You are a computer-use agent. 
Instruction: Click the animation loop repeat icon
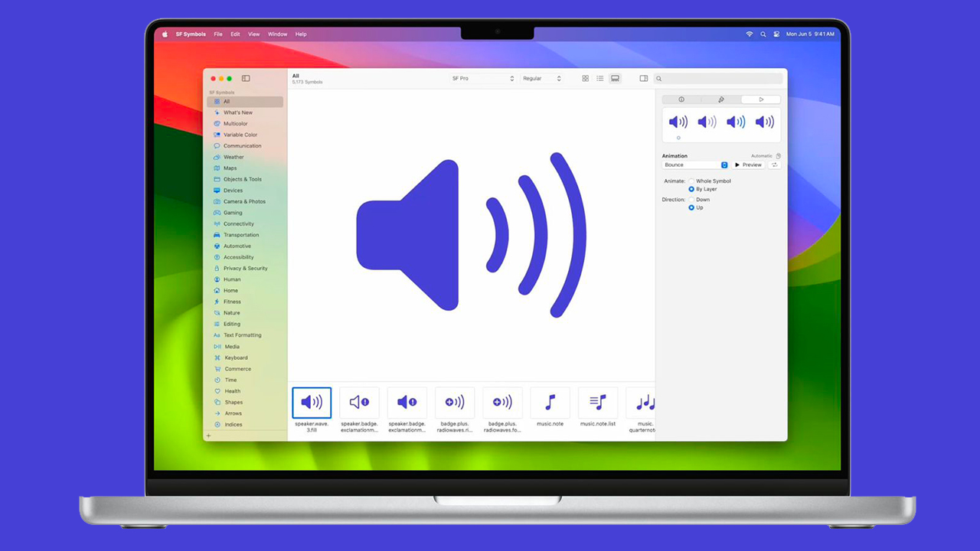pos(774,165)
